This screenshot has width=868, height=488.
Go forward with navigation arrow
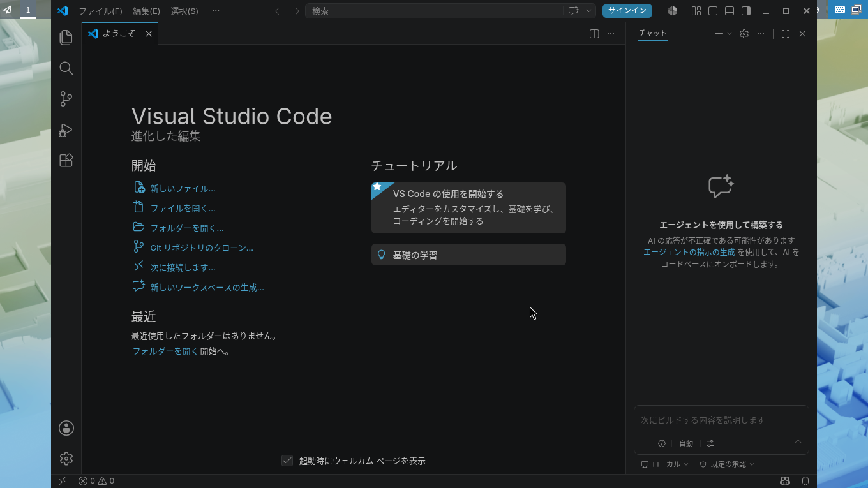point(296,11)
